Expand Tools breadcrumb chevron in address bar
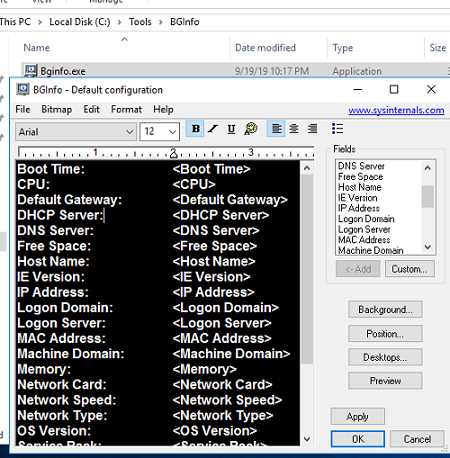Screen dimensions: 450x458 pos(161,22)
